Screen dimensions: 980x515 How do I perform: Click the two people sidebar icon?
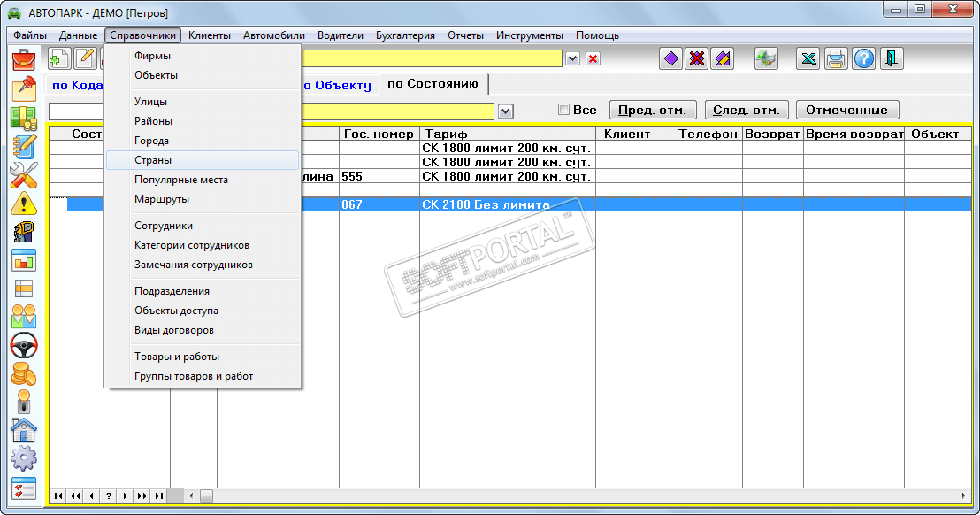(x=24, y=316)
